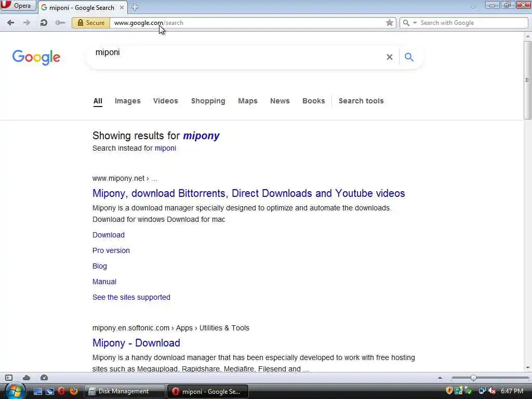Viewport: 532px width, 399px height.
Task: Toggle the Opera panels icon in status bar
Action: pos(9,378)
